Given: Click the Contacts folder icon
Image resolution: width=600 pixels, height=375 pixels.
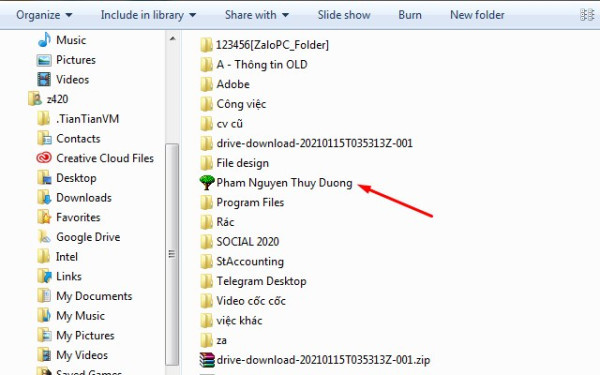Looking at the screenshot, I should click(x=44, y=138).
